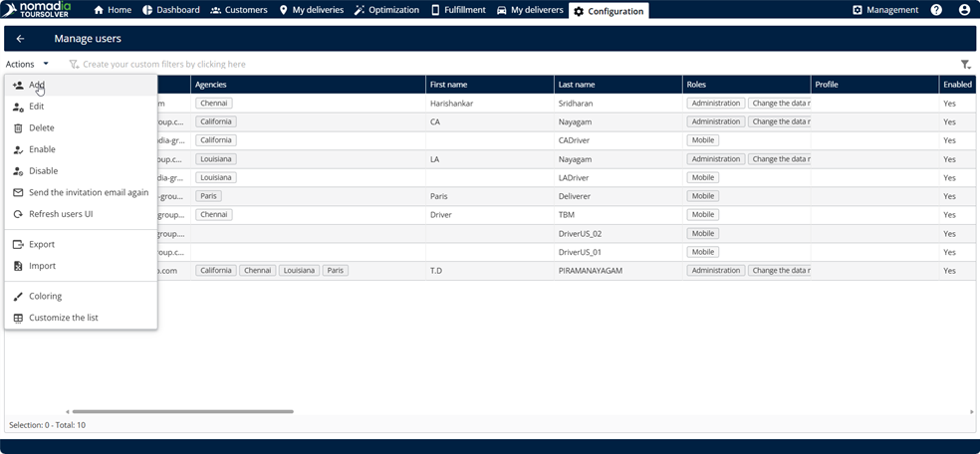Click the filter funnel icon at far right
Viewport: 980px width, 454px height.
[x=965, y=65]
